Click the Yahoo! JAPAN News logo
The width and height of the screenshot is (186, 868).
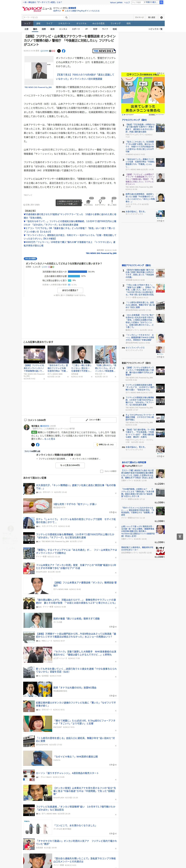[x=37, y=9]
